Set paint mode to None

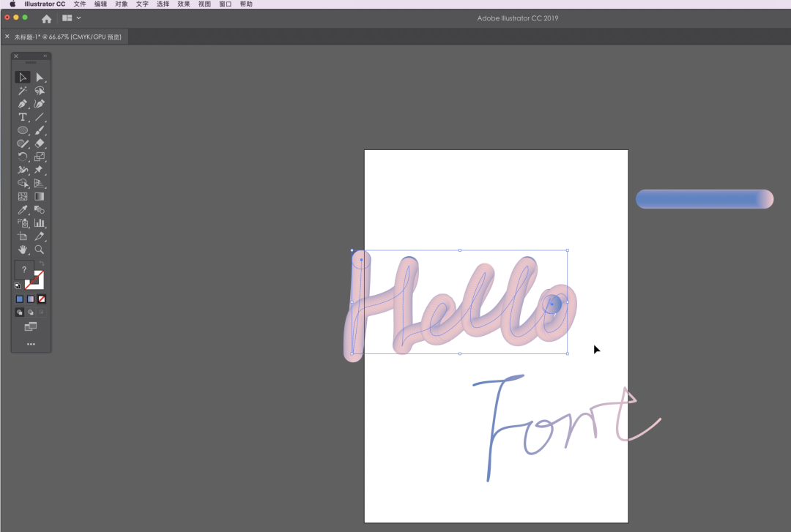pos(42,299)
